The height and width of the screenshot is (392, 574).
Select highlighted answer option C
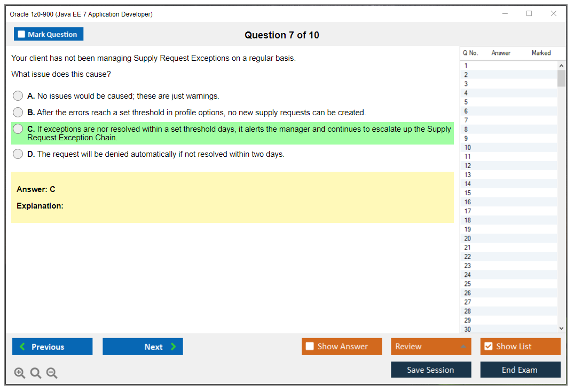coord(18,129)
